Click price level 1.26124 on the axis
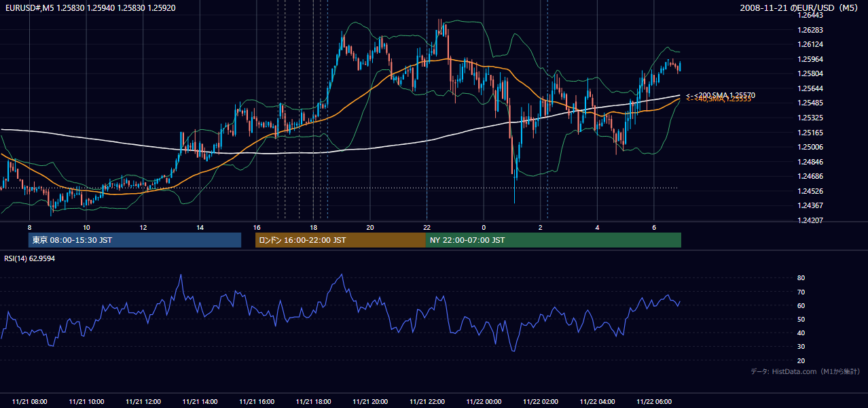 [x=810, y=44]
